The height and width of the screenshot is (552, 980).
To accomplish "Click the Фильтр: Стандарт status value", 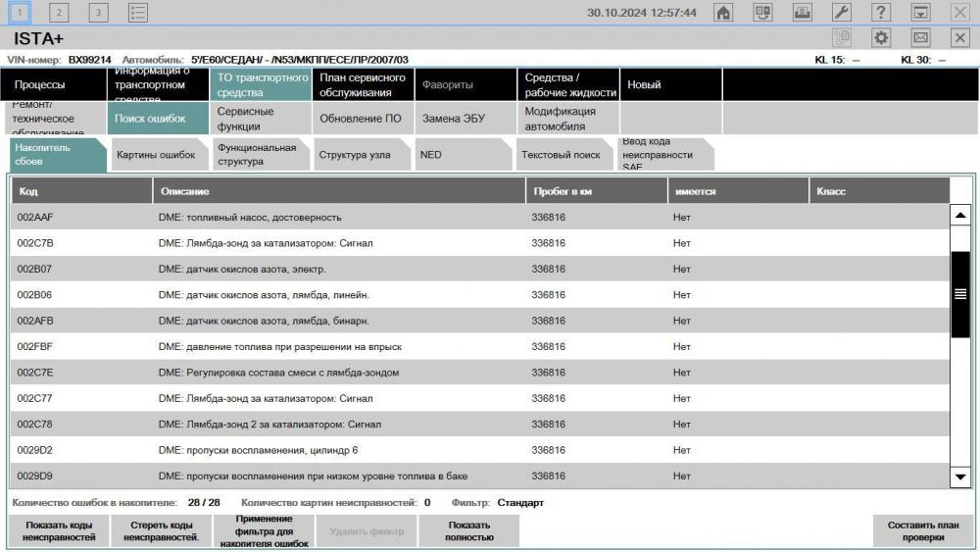I will 520,503.
